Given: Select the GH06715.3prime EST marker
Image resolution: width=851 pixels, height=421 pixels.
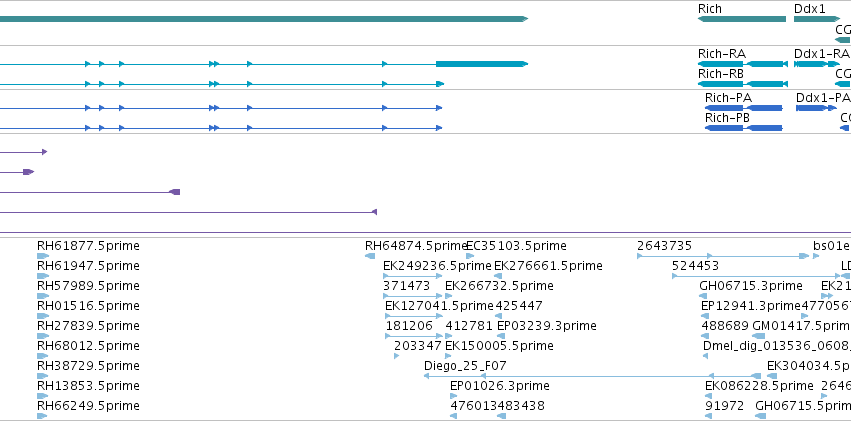Looking at the screenshot, I should 704,296.
